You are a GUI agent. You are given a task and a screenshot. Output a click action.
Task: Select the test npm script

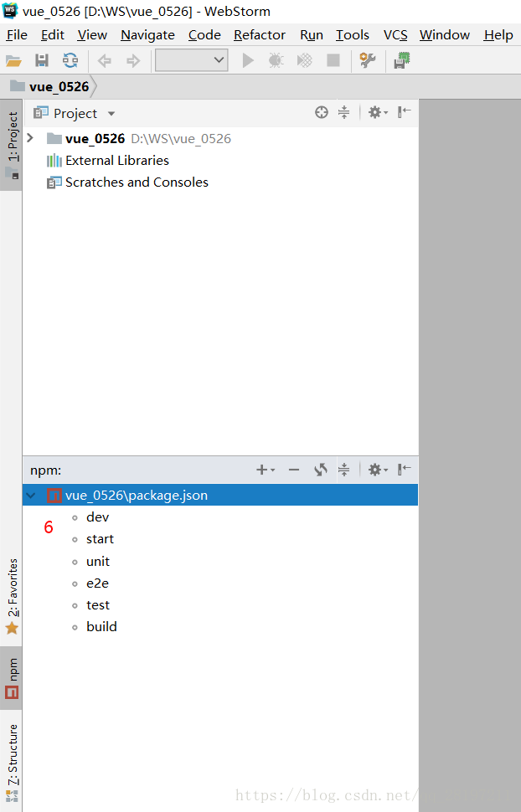click(98, 605)
